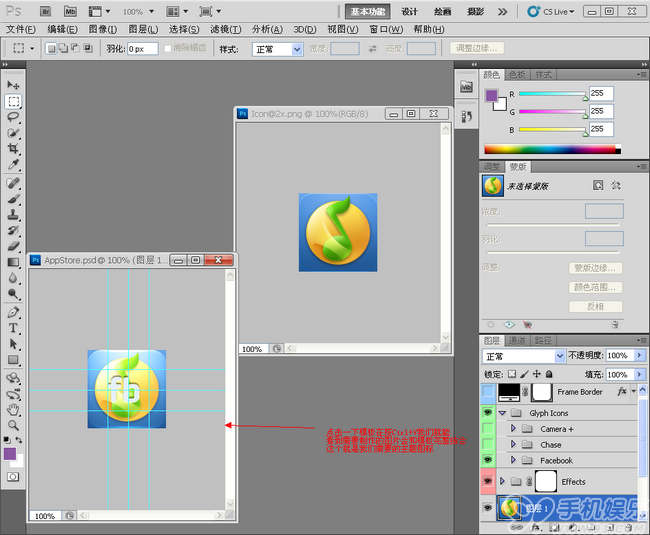Switch to the 色板 tab
The image size is (650, 535).
517,75
